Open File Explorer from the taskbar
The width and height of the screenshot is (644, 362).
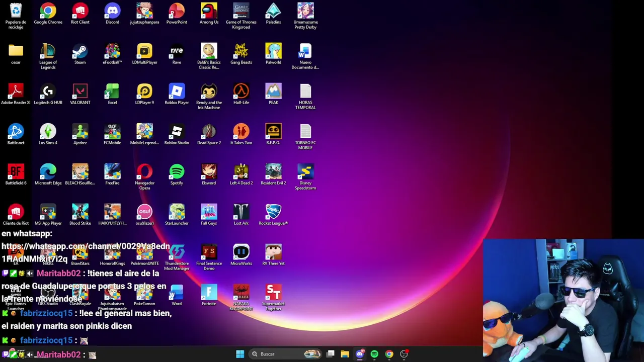click(x=345, y=354)
